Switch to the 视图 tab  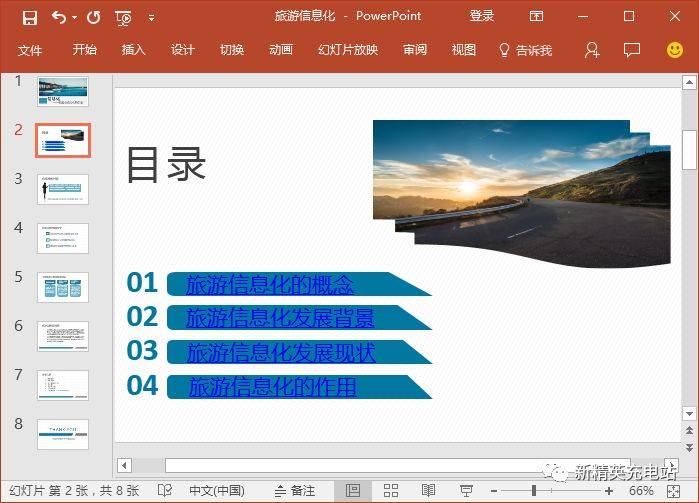coord(464,49)
